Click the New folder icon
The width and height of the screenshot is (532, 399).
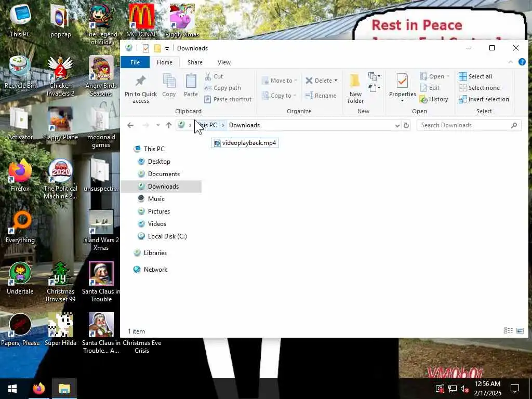click(355, 81)
